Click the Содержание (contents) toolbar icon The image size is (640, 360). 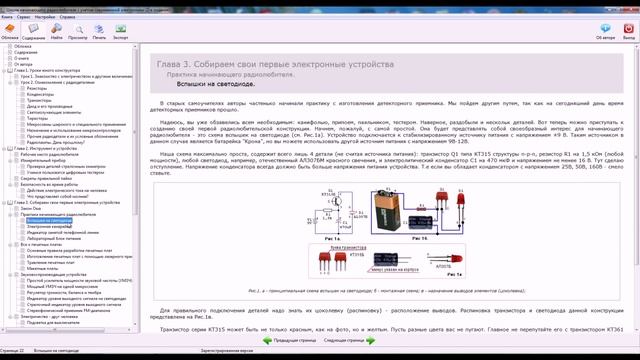[x=33, y=29]
